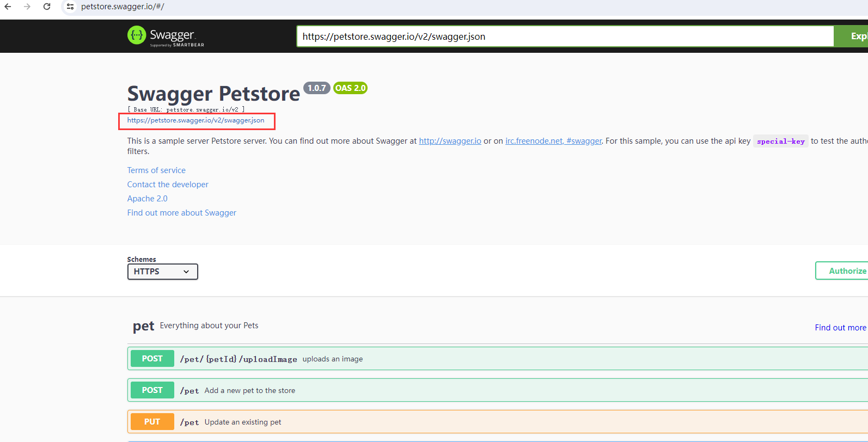Click the Swagger Petstore title
868x442 pixels.
click(213, 94)
